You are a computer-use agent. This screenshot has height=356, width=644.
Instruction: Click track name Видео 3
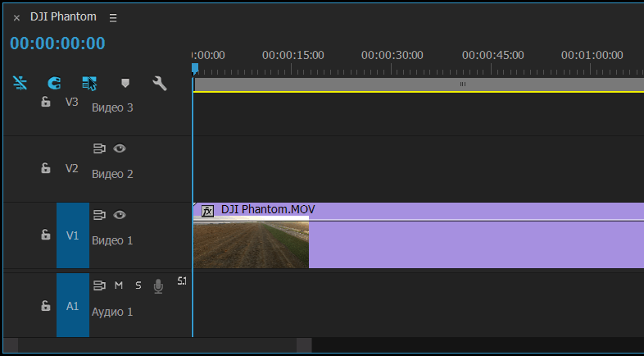pos(112,107)
